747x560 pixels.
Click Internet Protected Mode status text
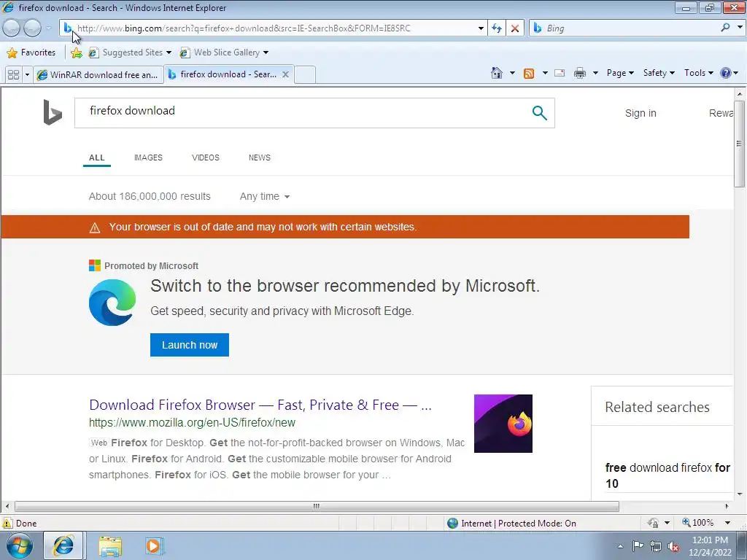pos(519,524)
